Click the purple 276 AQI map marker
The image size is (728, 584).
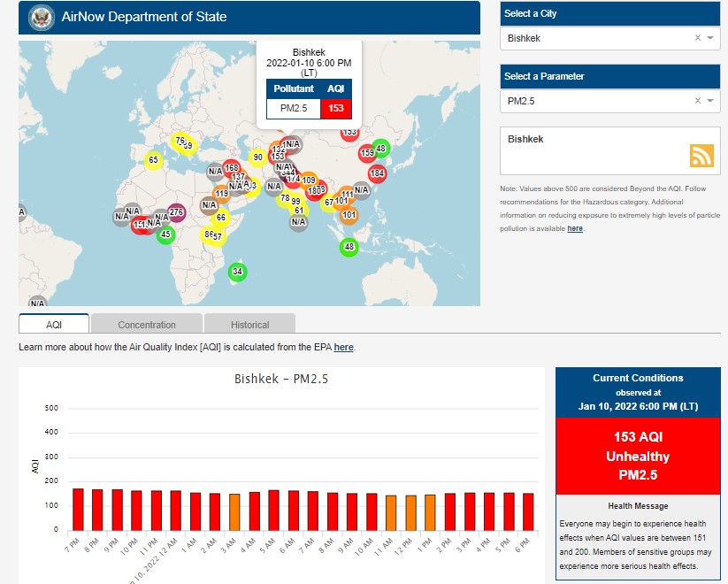[176, 212]
